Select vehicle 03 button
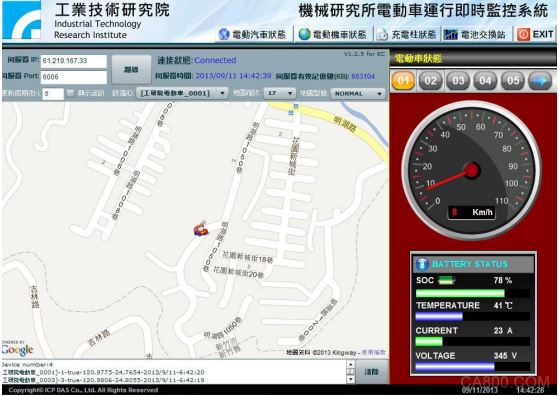 (458, 81)
